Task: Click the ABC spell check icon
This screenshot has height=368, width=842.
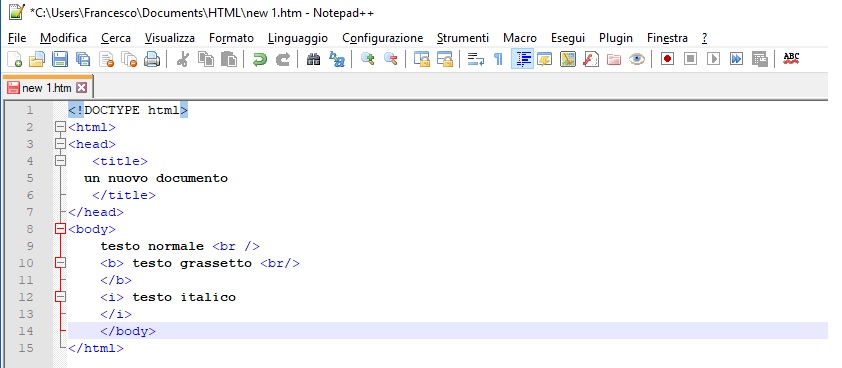Action: point(791,59)
